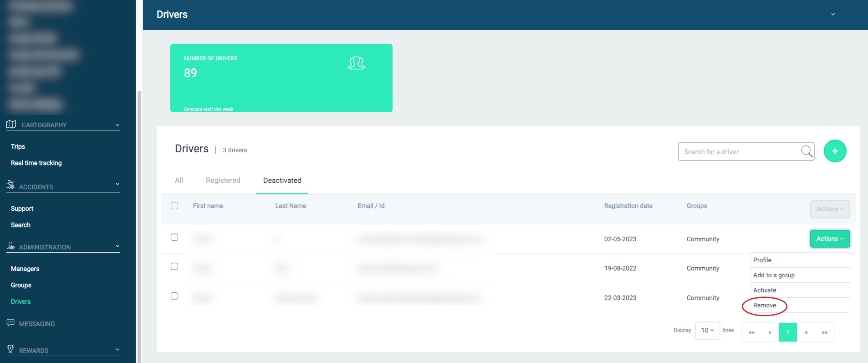The width and height of the screenshot is (868, 363).
Task: Choose Remove from the actions menu
Action: tap(765, 306)
